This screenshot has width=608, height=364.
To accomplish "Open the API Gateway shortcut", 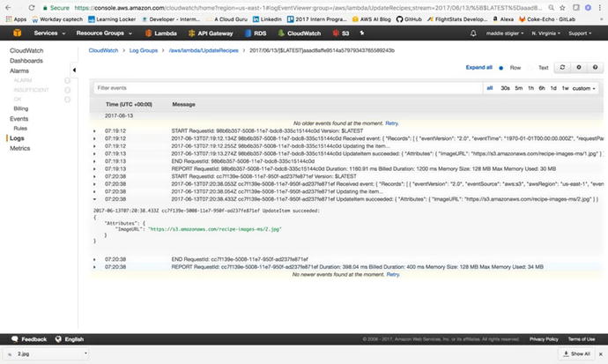I will [x=211, y=33].
